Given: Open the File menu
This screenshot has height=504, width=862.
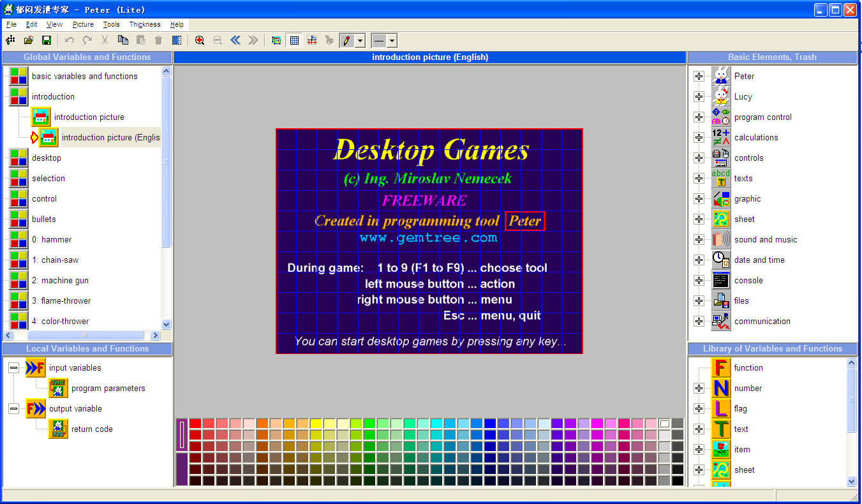Looking at the screenshot, I should tap(11, 24).
